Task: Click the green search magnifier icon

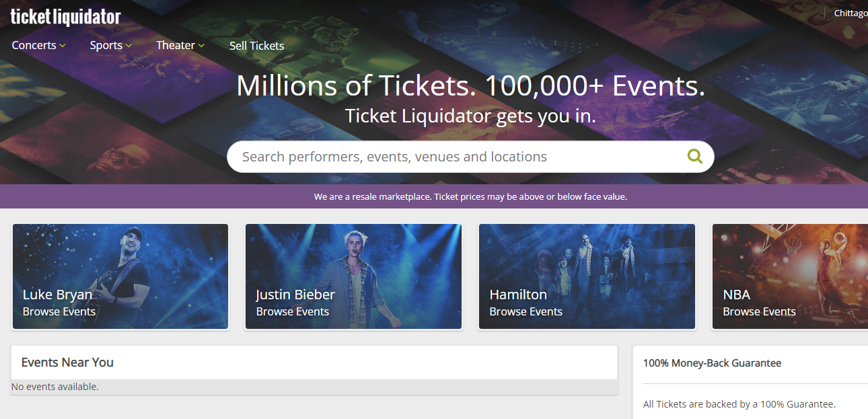Action: tap(694, 157)
